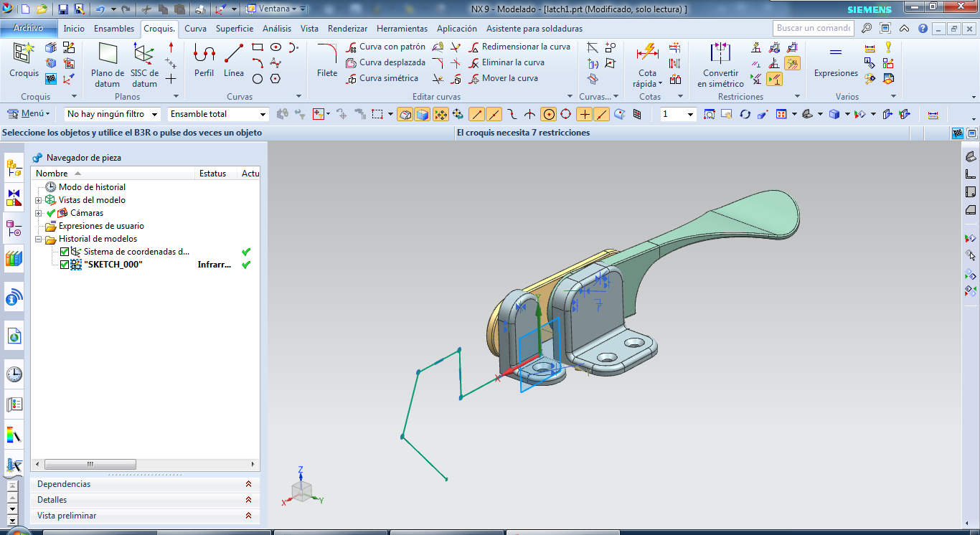Viewport: 980px width, 535px height.
Task: Expand the Croquis group options arrow
Action: 74,96
